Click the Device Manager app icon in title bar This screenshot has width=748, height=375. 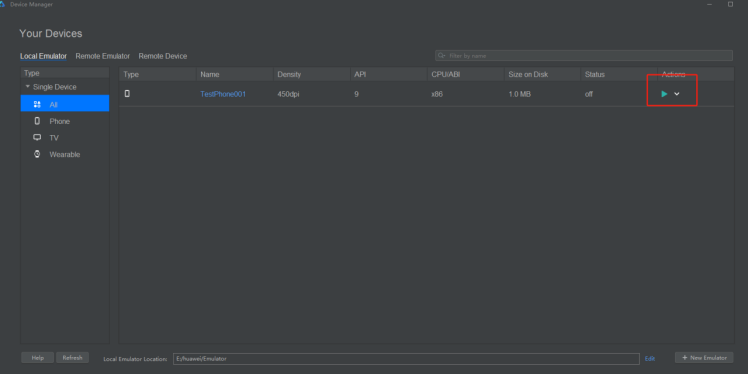pyautogui.click(x=2, y=4)
